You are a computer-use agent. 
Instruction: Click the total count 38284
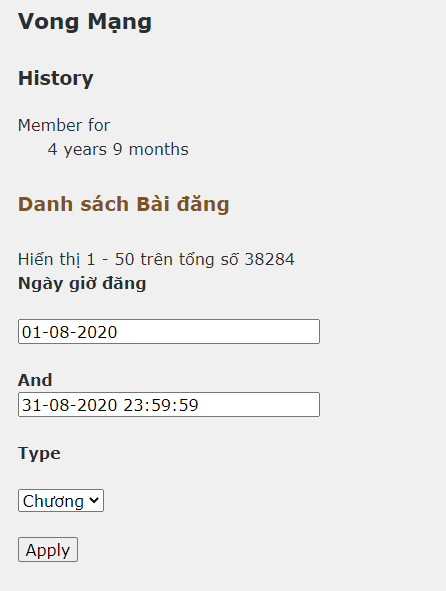point(270,259)
